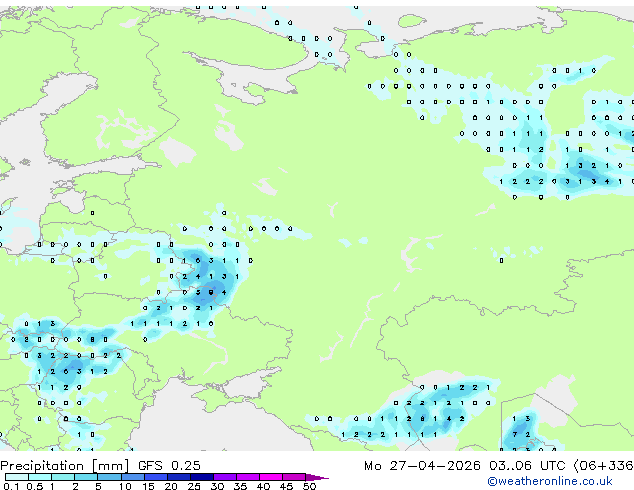Image resolution: width=634 pixels, height=490 pixels.
Task: Select the 2–5 mm legend swatch
Action: pos(86,477)
